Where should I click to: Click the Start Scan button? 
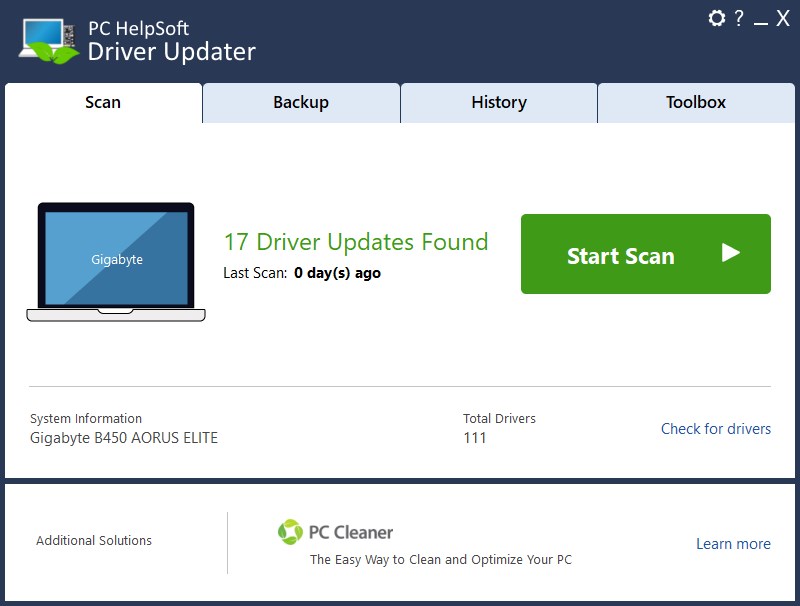[x=646, y=254]
